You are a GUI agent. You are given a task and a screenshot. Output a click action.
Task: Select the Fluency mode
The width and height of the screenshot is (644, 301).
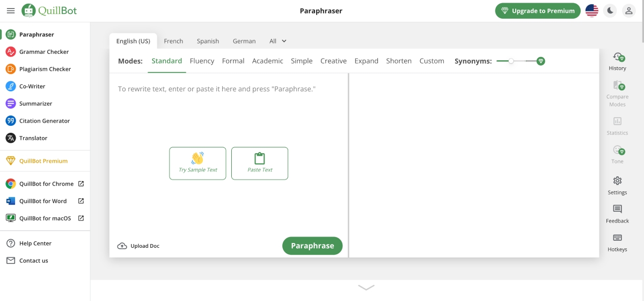coord(202,61)
